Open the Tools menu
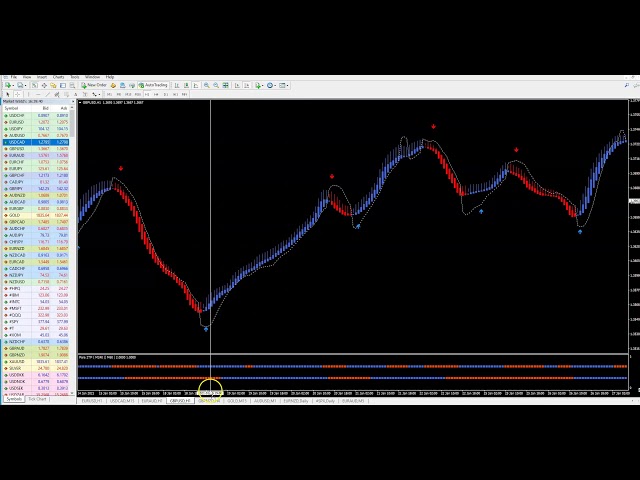Screen dimensions: 640x480 click(74, 77)
